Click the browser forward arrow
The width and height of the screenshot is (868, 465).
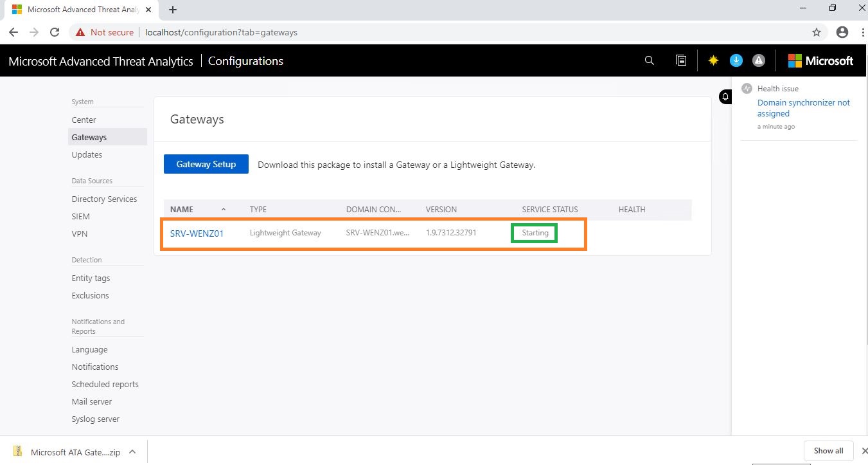click(x=34, y=32)
